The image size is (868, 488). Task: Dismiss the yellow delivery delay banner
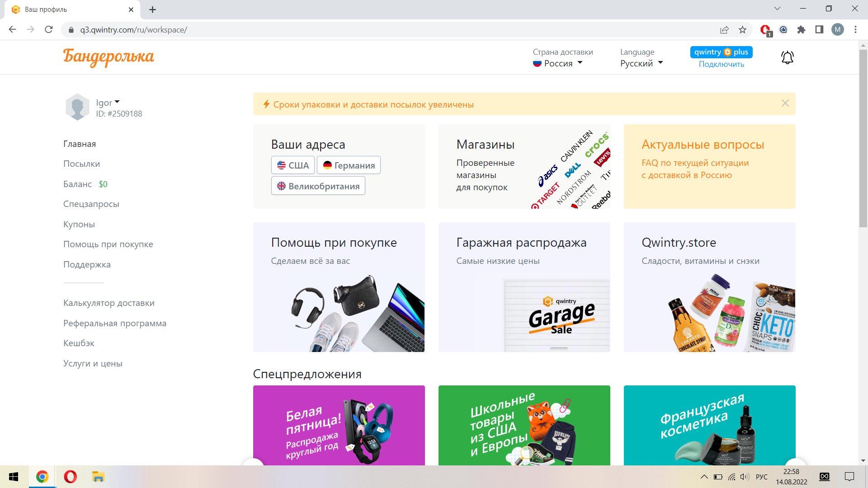785,103
